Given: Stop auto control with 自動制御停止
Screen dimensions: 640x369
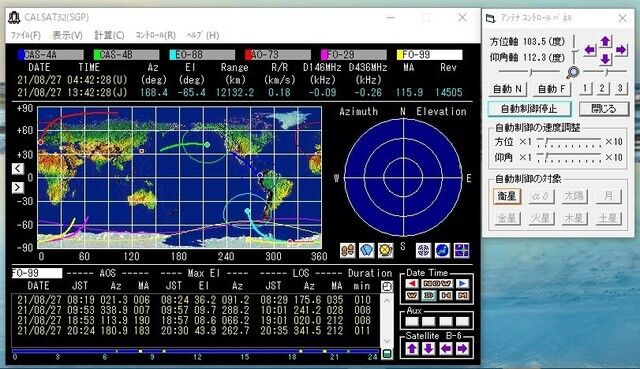Looking at the screenshot, I should point(529,109).
